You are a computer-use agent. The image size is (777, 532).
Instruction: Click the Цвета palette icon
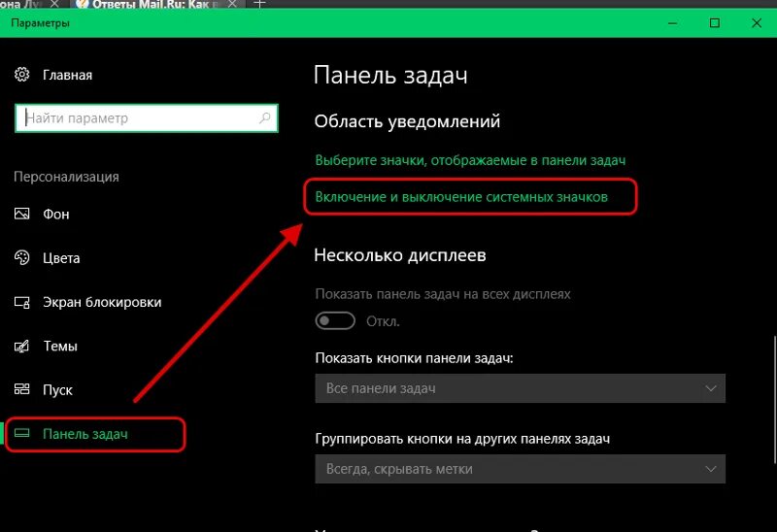21,257
